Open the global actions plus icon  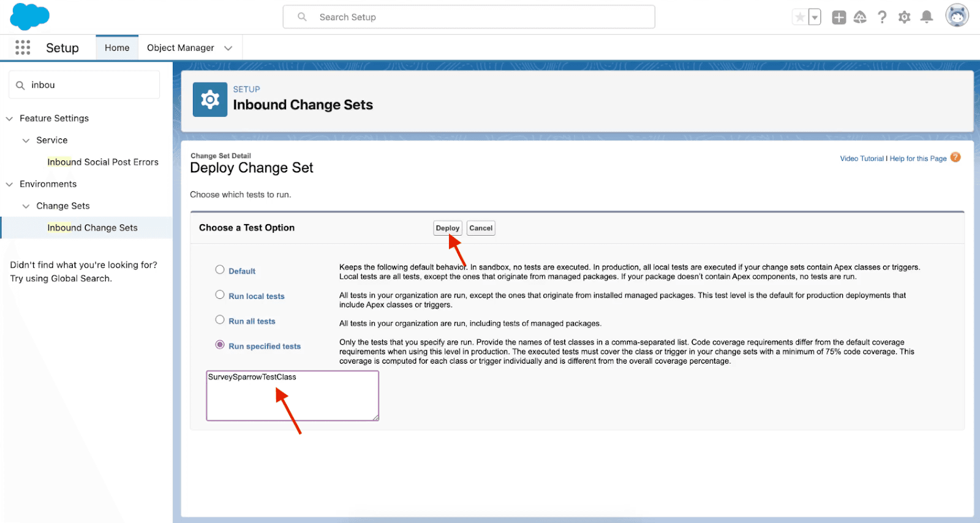[839, 17]
